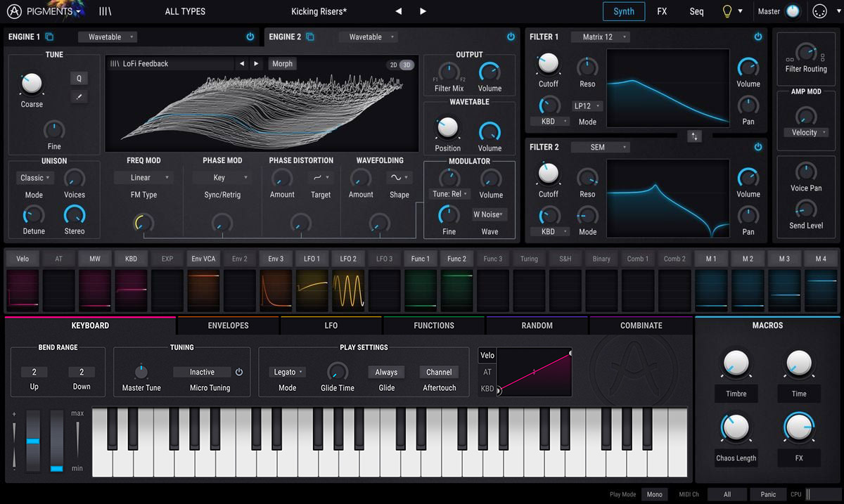
Task: Open the FUNCTIONS tab
Action: pos(434,325)
